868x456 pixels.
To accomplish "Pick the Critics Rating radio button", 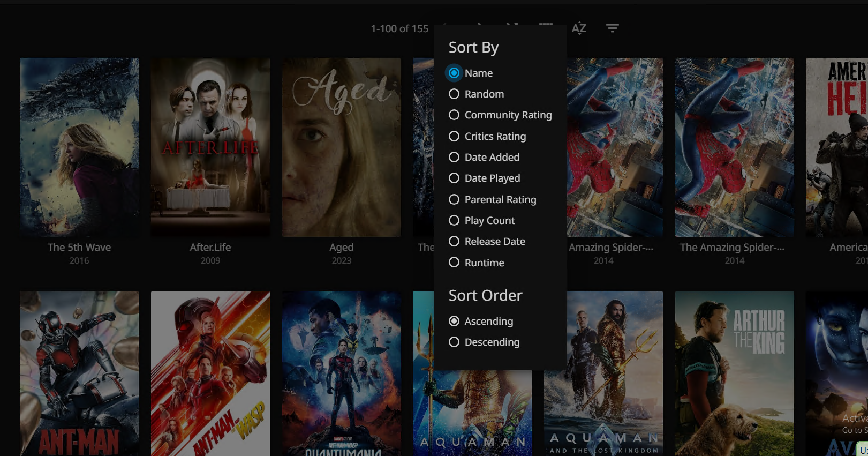I will click(x=454, y=136).
